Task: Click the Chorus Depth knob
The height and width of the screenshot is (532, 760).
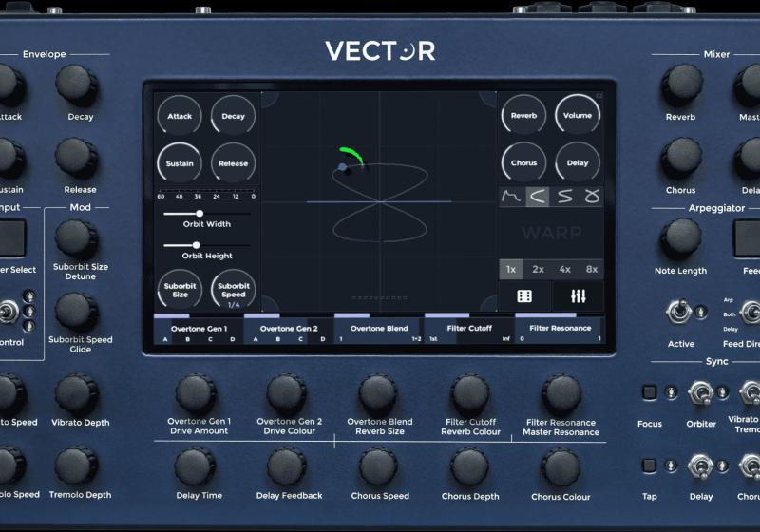Action: point(469,467)
